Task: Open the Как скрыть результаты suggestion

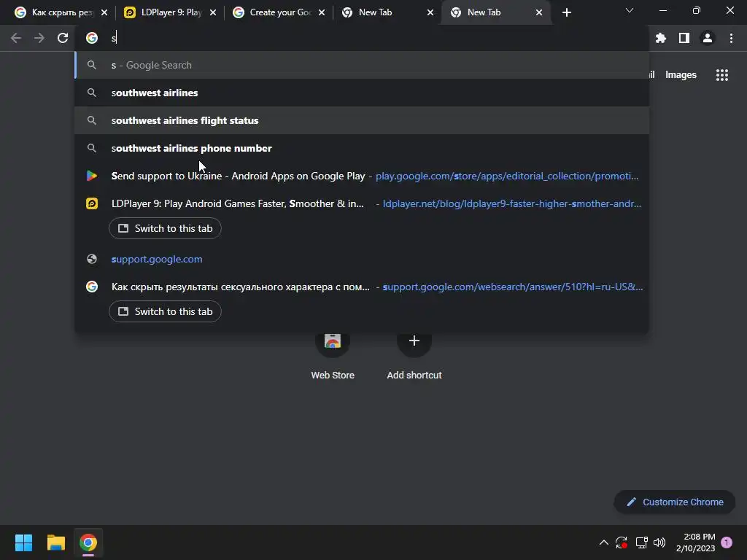Action: click(x=362, y=287)
